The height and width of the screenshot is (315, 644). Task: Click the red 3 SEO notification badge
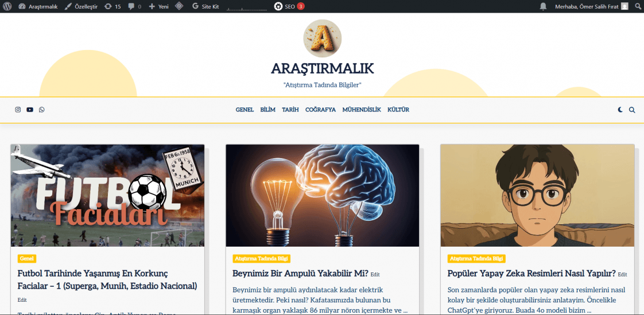tap(301, 6)
